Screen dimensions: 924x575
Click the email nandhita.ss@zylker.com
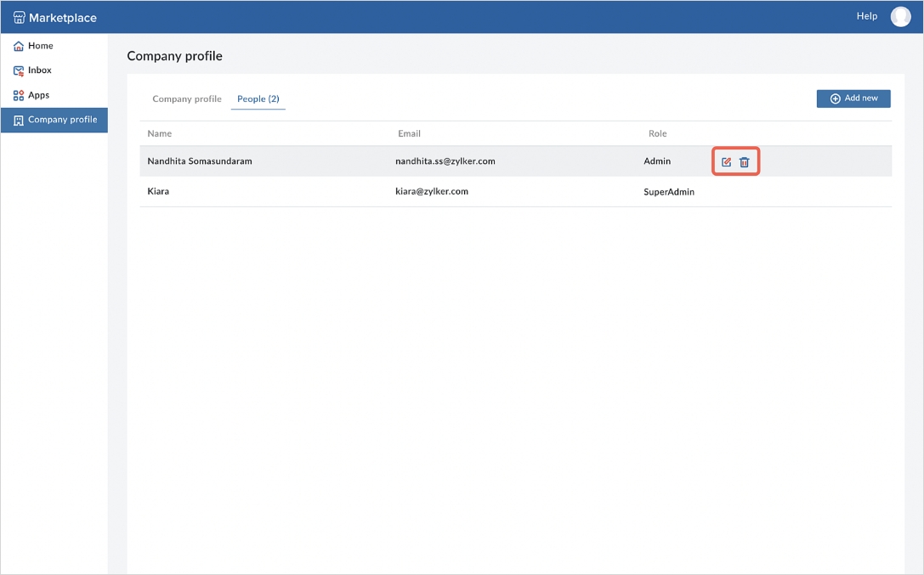tap(445, 161)
